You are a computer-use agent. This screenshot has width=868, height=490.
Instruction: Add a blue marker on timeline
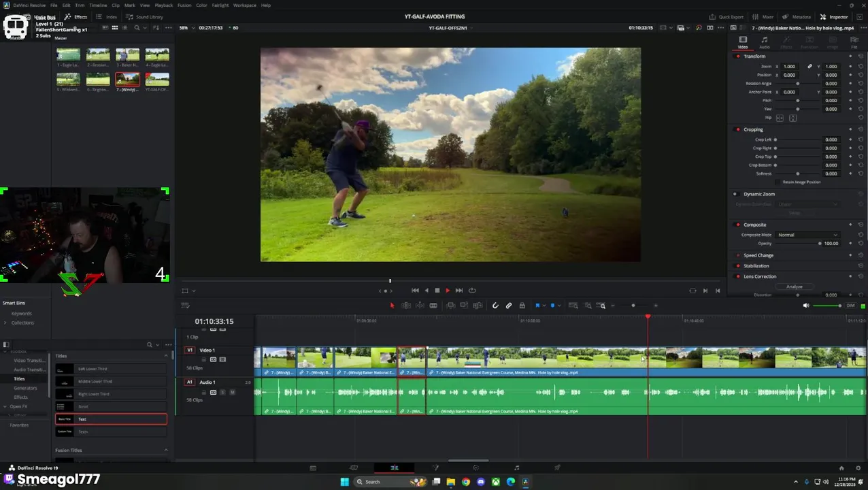pos(552,306)
